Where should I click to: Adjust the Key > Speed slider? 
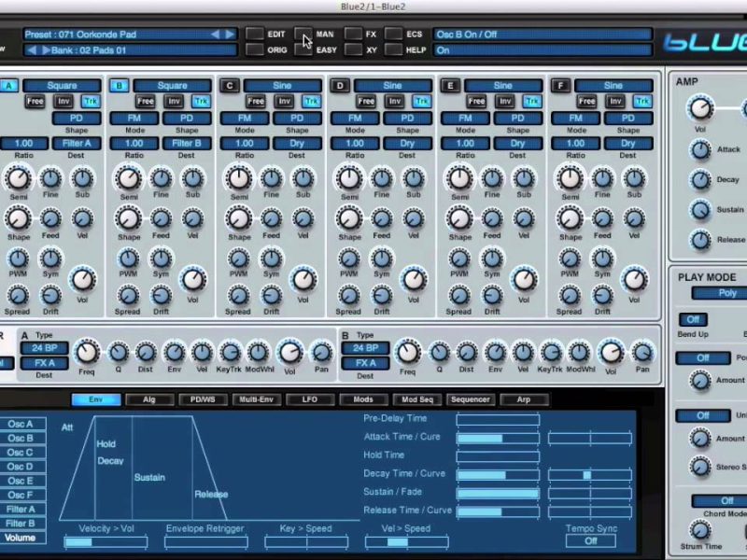point(306,542)
